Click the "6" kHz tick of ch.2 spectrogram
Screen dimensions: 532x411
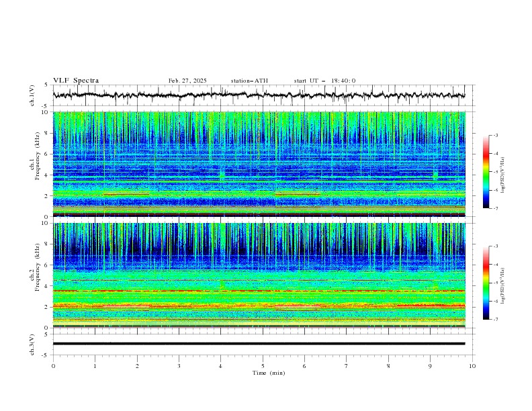(48, 265)
